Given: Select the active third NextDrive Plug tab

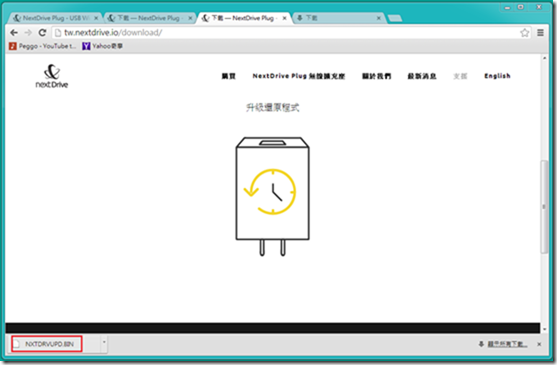Looking at the screenshot, I should coord(243,18).
